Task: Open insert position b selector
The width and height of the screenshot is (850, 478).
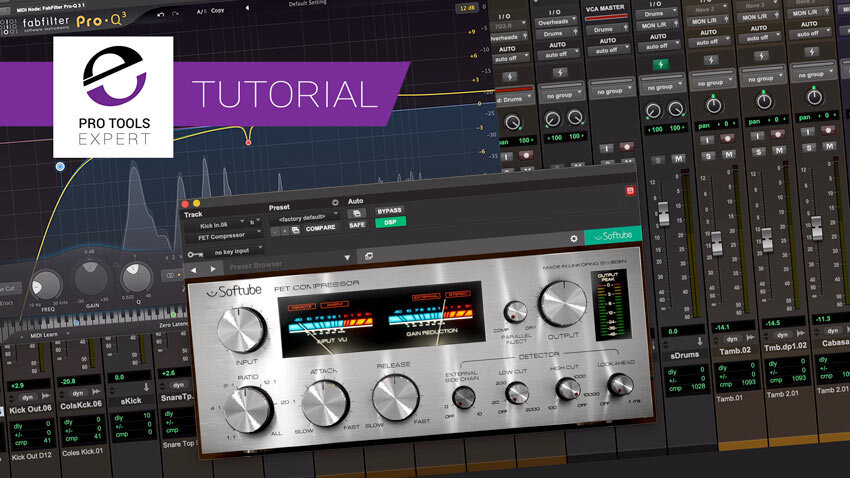Action: point(254,222)
